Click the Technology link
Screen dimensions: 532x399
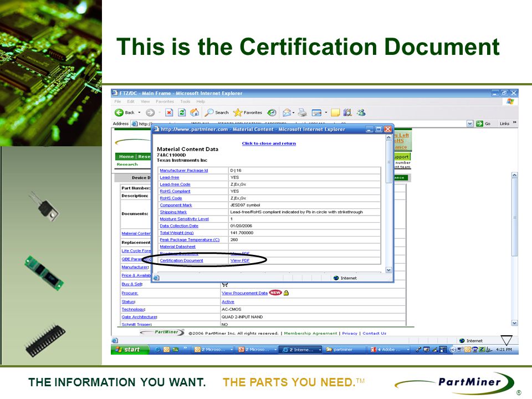[x=132, y=309]
